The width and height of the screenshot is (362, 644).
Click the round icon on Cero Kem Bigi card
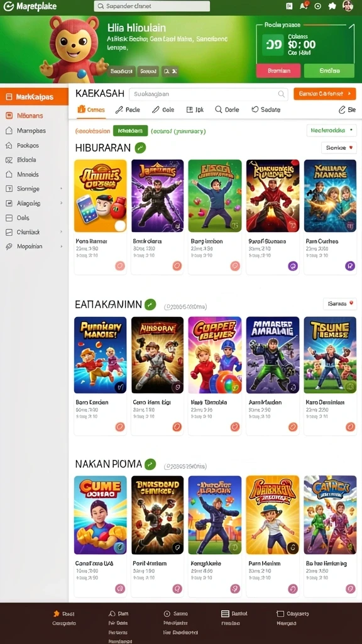tap(177, 427)
